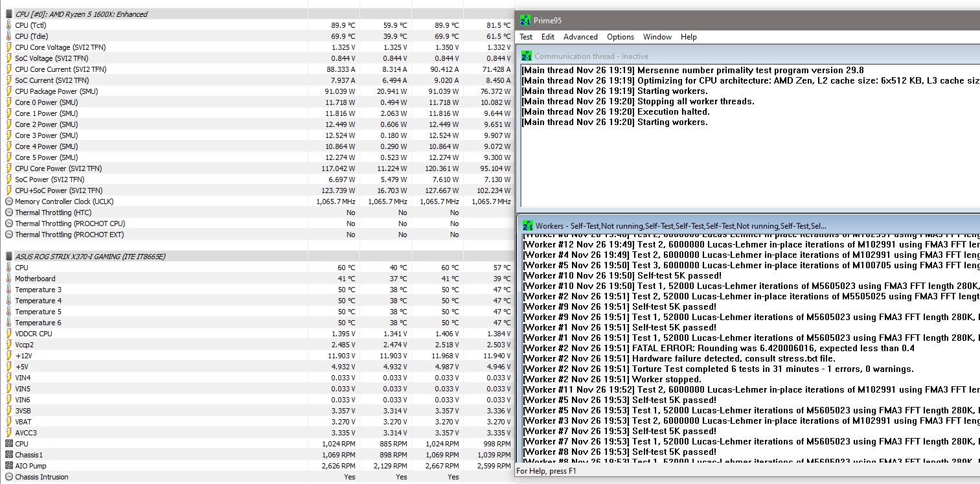
Task: Select the CPU Core Voltage (SVI2 TFN) label
Action: click(x=60, y=47)
